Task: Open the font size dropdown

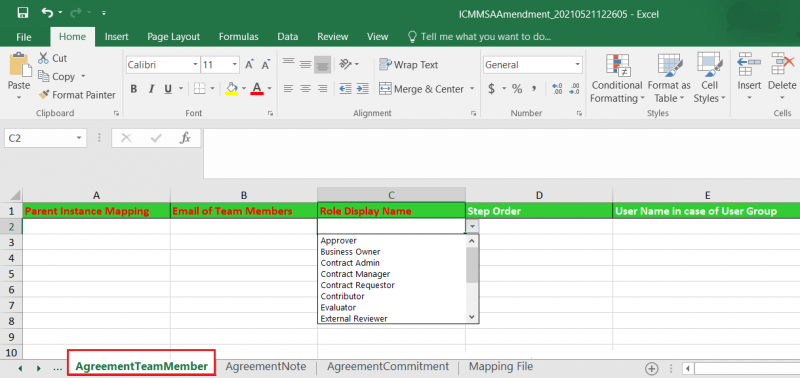Action: [x=235, y=65]
